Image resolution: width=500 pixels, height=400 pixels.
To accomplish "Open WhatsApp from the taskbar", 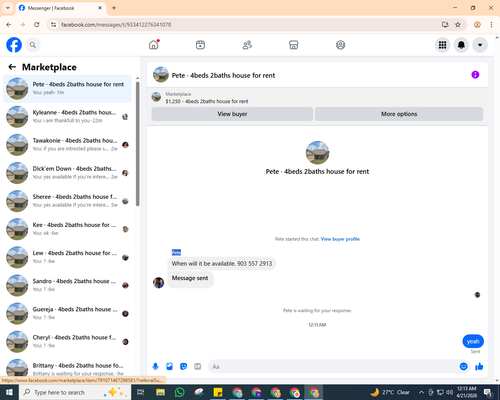I will [179, 392].
